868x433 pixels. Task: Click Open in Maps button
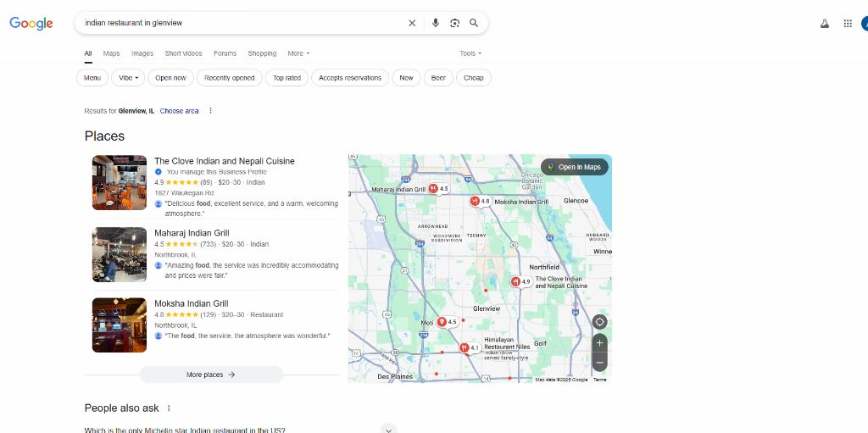574,167
